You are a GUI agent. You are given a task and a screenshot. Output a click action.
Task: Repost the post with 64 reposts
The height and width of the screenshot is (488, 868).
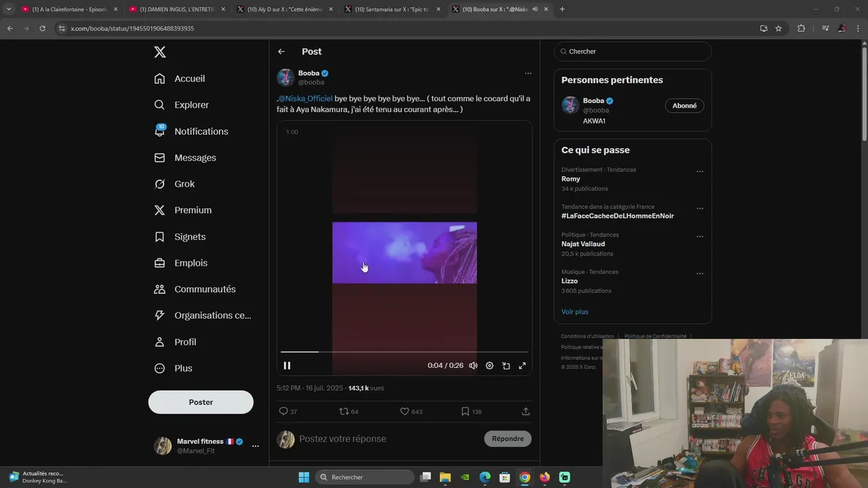pos(349,411)
